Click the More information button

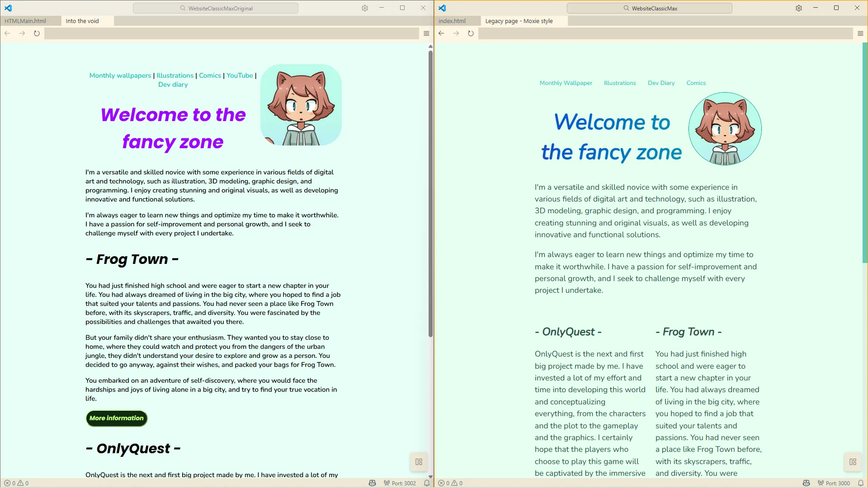(117, 418)
